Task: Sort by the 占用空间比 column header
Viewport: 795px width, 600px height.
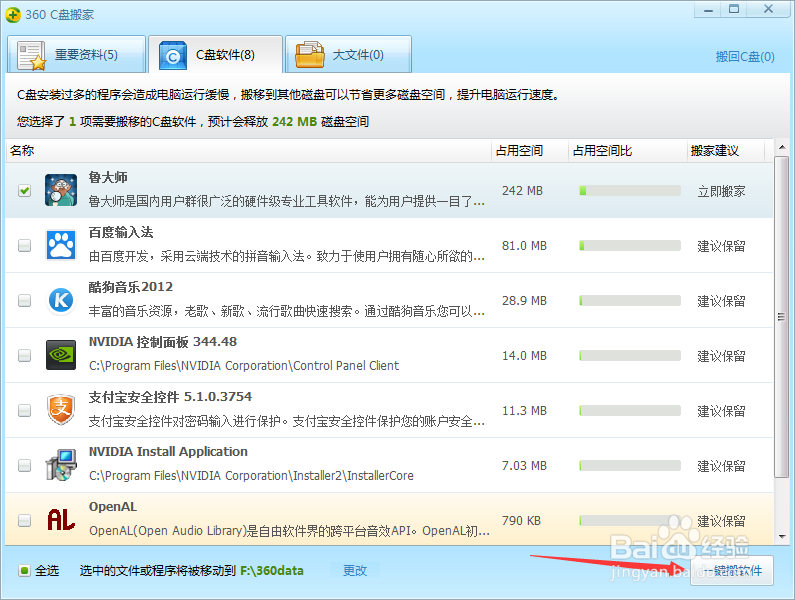Action: pyautogui.click(x=602, y=151)
